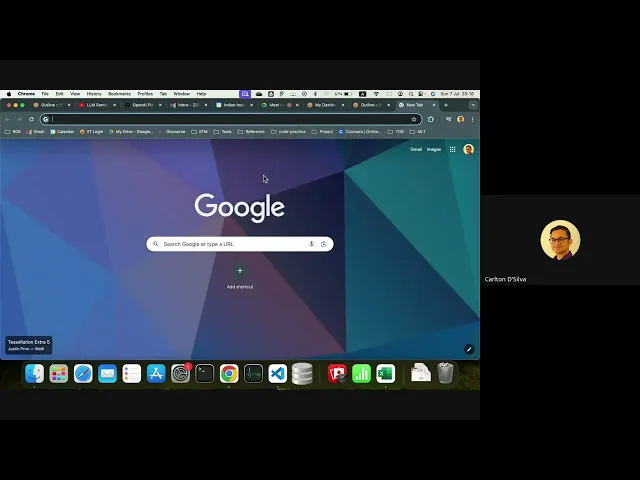The height and width of the screenshot is (480, 640).
Task: Click Carlton D'Silva participant avatar
Action: coord(560,240)
